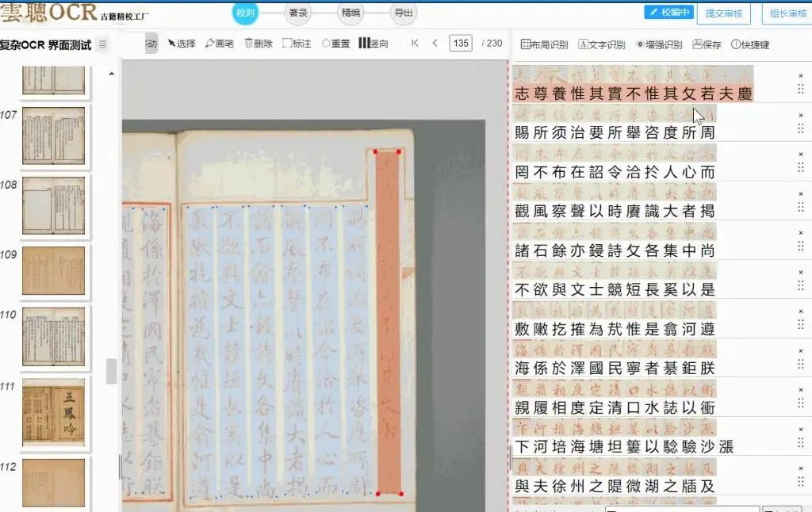Open page thumbnail 108
The image size is (812, 512).
(x=53, y=205)
